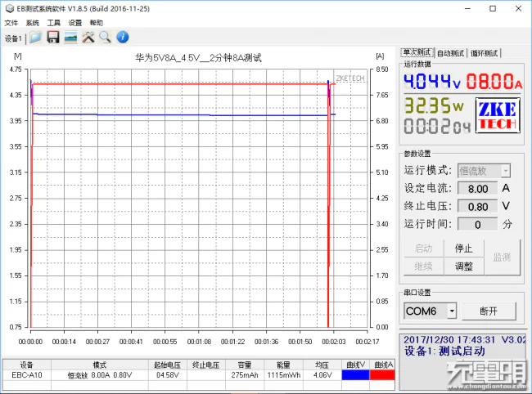Select the 设备1 device toolbar label
The image size is (532, 394).
[13, 38]
